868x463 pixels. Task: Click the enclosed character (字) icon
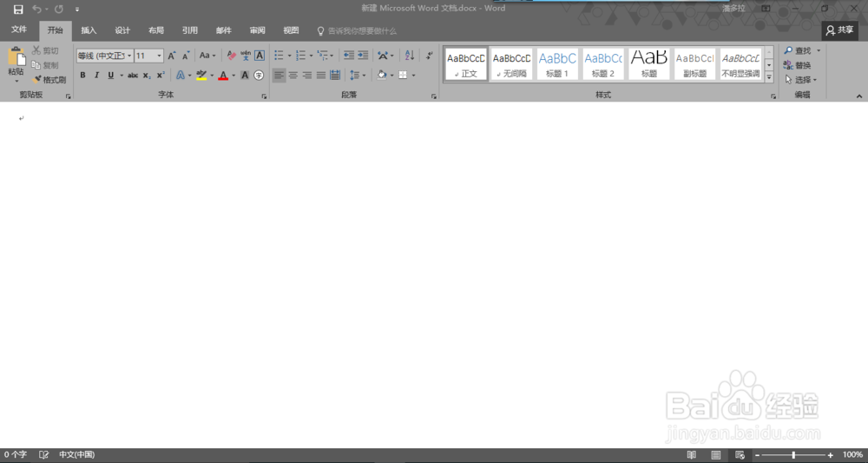259,75
